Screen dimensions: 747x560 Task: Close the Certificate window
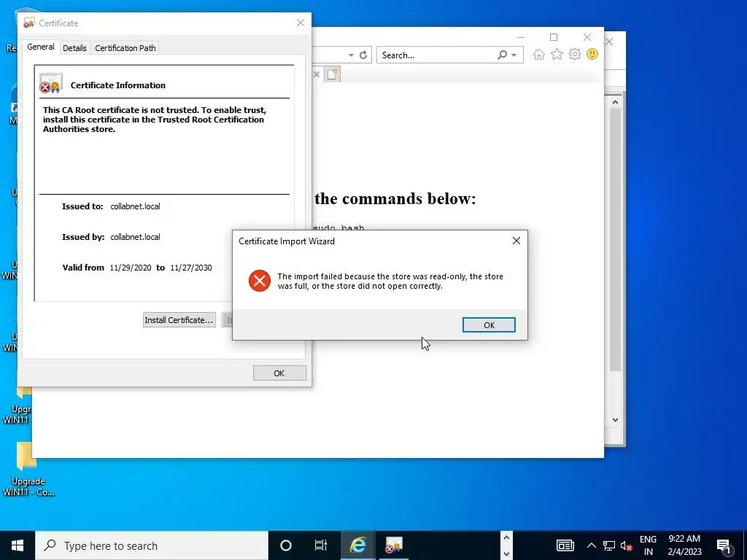pyautogui.click(x=300, y=23)
